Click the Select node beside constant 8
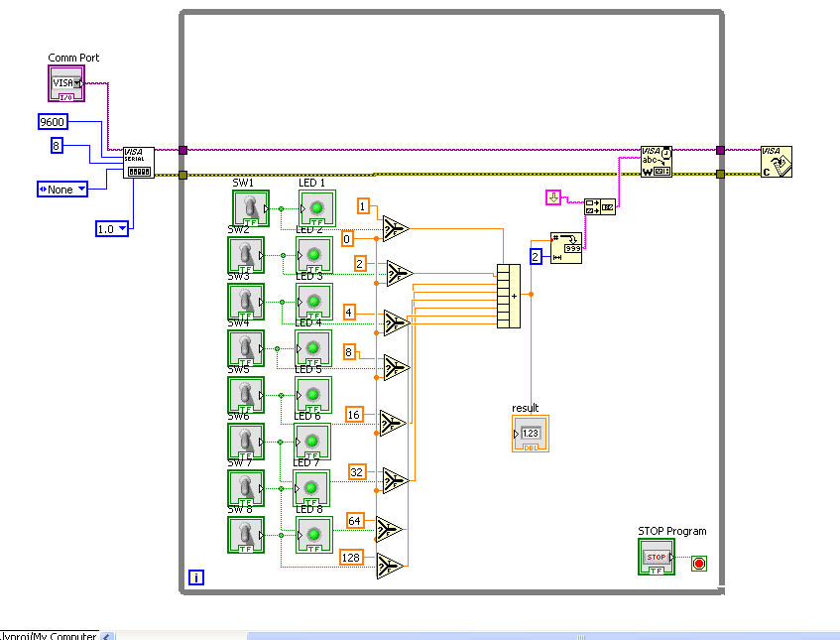 click(x=397, y=368)
